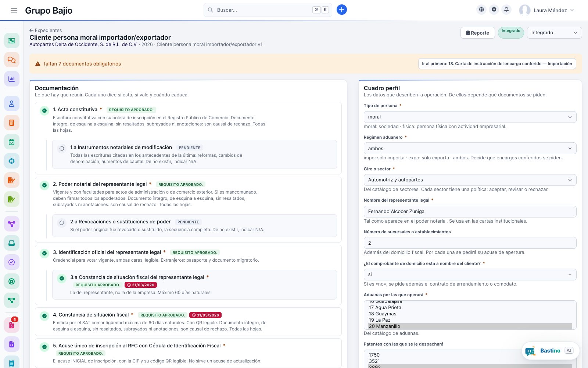Click the 31/03/2026 expiry badge of item 3.a
588x368 pixels.
click(141, 285)
